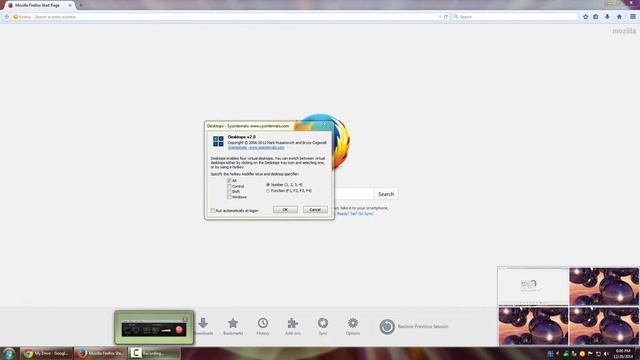Show bookmarks list toolbar icon
The width and height of the screenshot is (640, 360).
tap(596, 17)
